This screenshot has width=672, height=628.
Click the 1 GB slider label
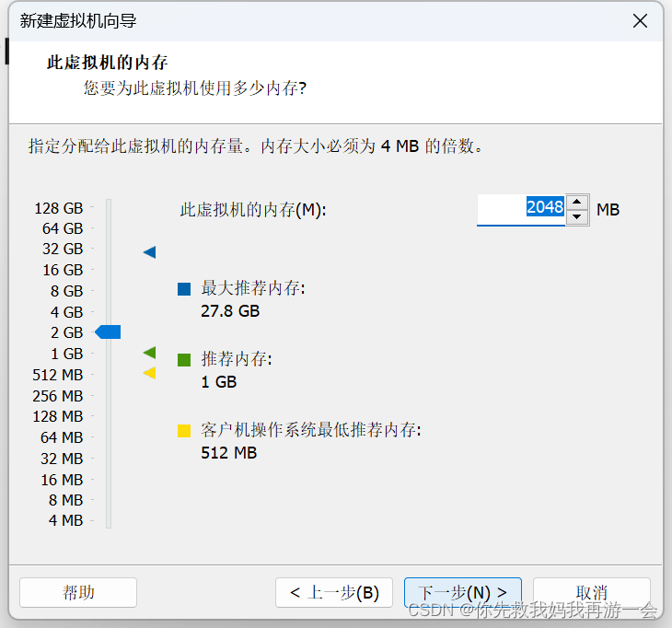pos(66,355)
